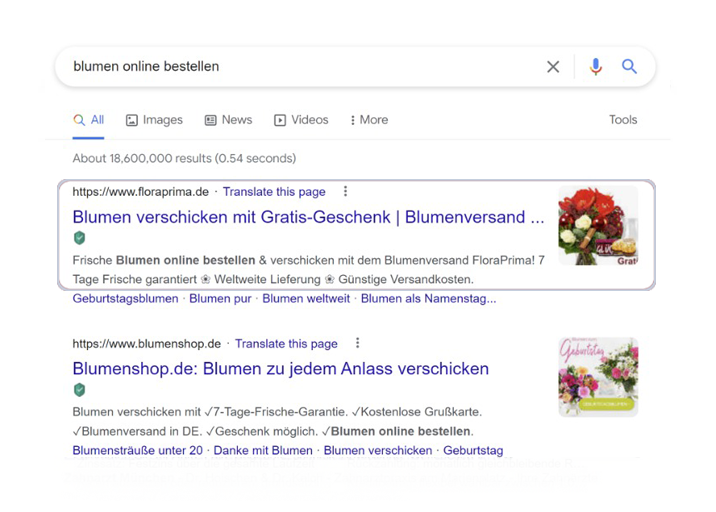716x512 pixels.
Task: Open three-dot options for blumenshop.de result
Action: pyautogui.click(x=357, y=344)
